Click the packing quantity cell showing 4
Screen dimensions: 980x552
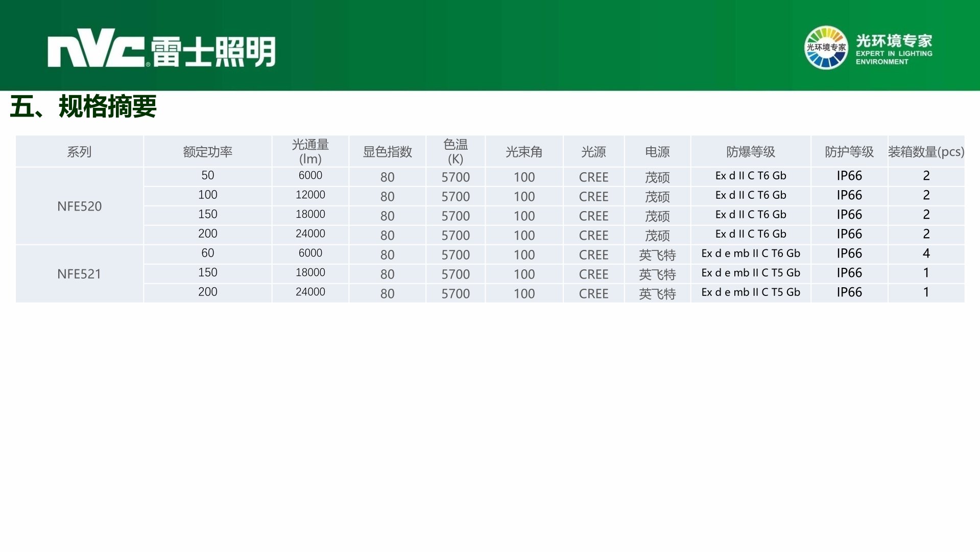(926, 254)
